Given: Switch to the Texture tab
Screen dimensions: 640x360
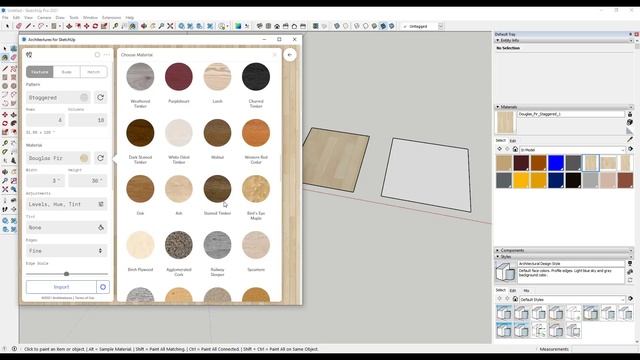Looking at the screenshot, I should [x=40, y=72].
